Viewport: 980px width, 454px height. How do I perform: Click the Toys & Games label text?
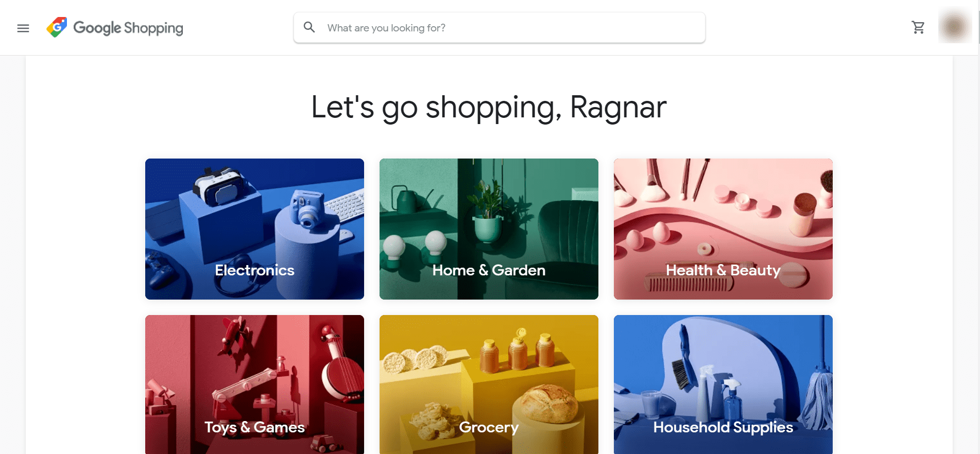254,428
